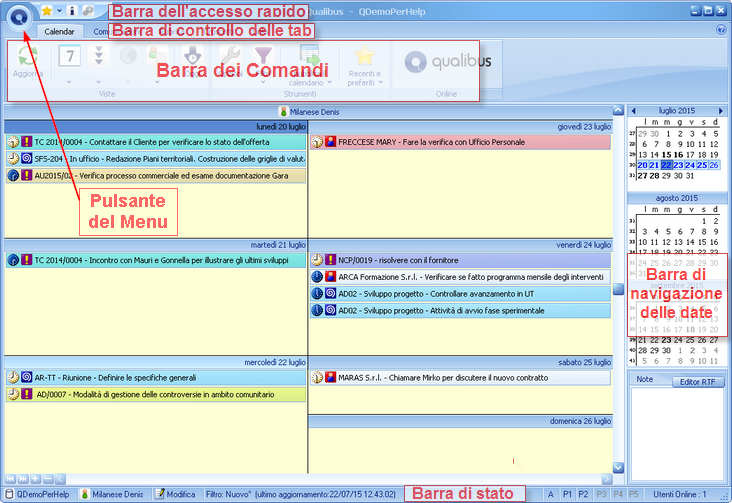732x503 pixels.
Task: Select day 22 in luglio 2015 mini calendar
Action: click(667, 165)
